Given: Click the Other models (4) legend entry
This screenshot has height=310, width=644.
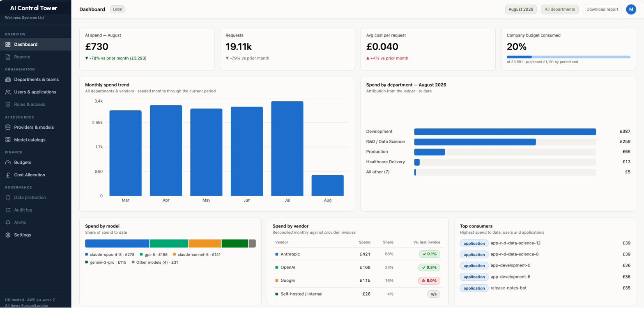Looking at the screenshot, I should [x=155, y=262].
